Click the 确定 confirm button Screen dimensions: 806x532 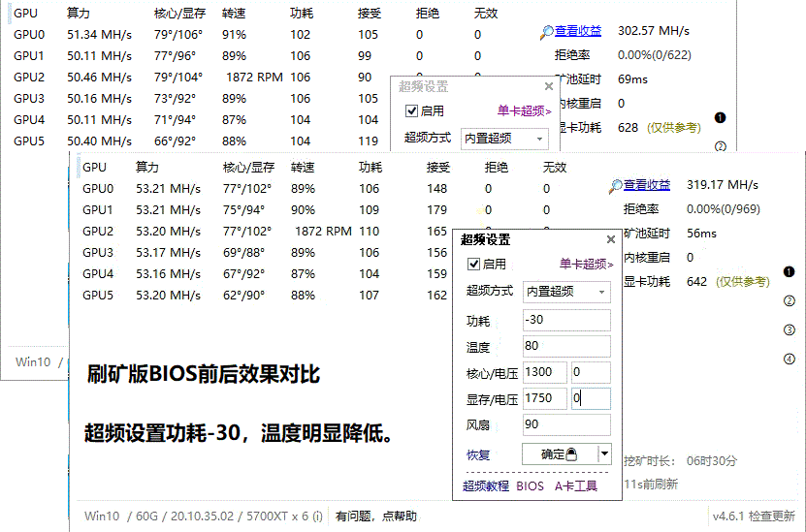pyautogui.click(x=558, y=454)
